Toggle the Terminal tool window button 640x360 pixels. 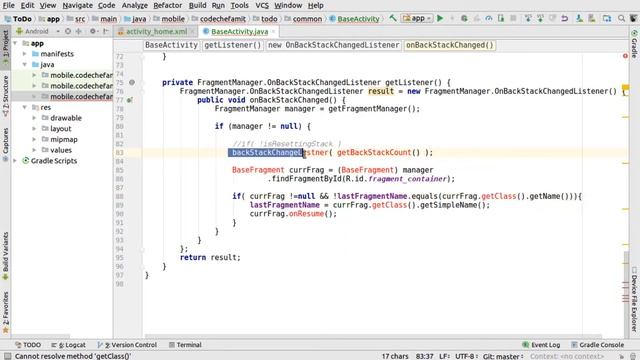point(185,345)
